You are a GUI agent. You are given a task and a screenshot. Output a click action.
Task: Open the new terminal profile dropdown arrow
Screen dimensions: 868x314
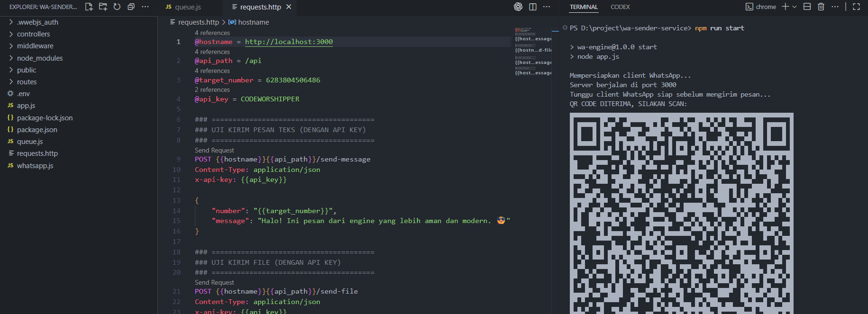click(x=795, y=7)
